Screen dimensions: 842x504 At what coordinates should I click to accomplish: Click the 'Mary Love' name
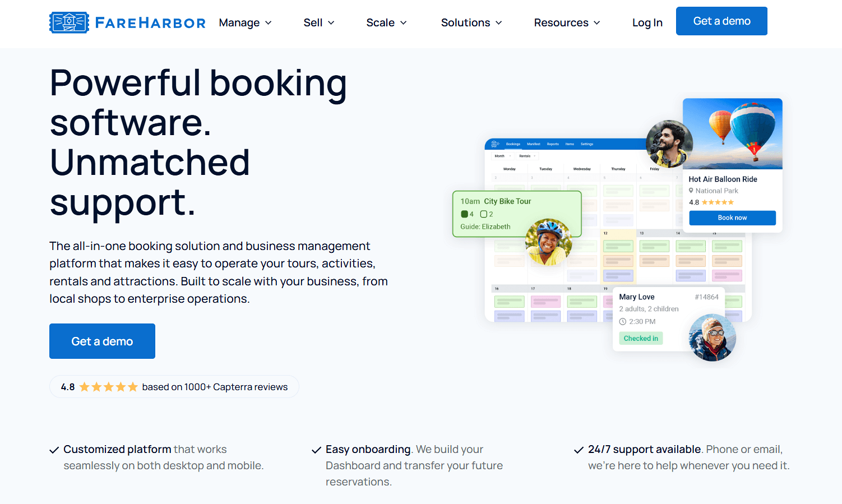637,297
